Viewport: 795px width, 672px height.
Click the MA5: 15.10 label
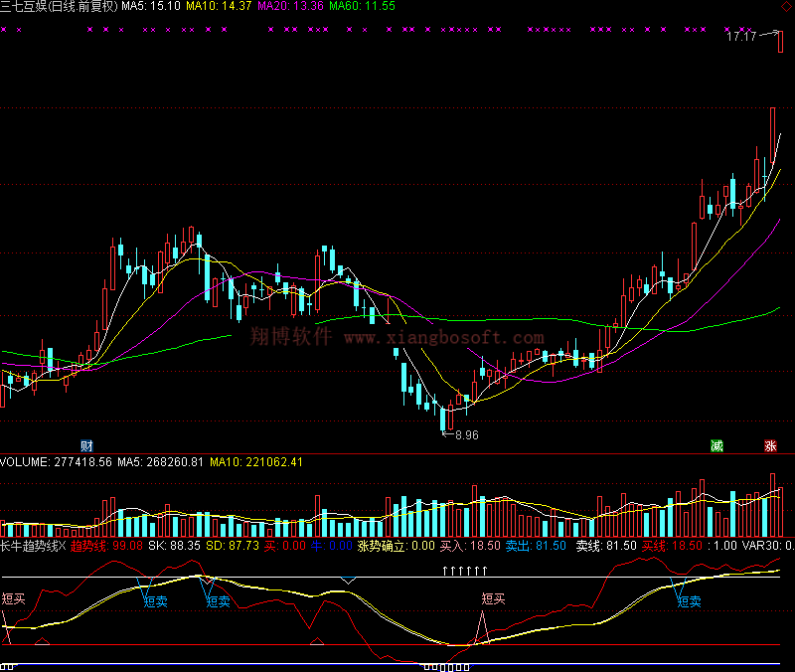151,6
